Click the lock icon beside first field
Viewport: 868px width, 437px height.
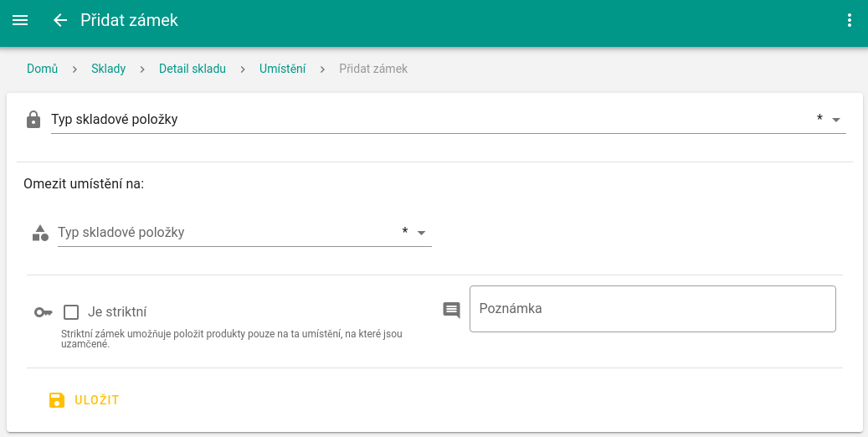(33, 119)
